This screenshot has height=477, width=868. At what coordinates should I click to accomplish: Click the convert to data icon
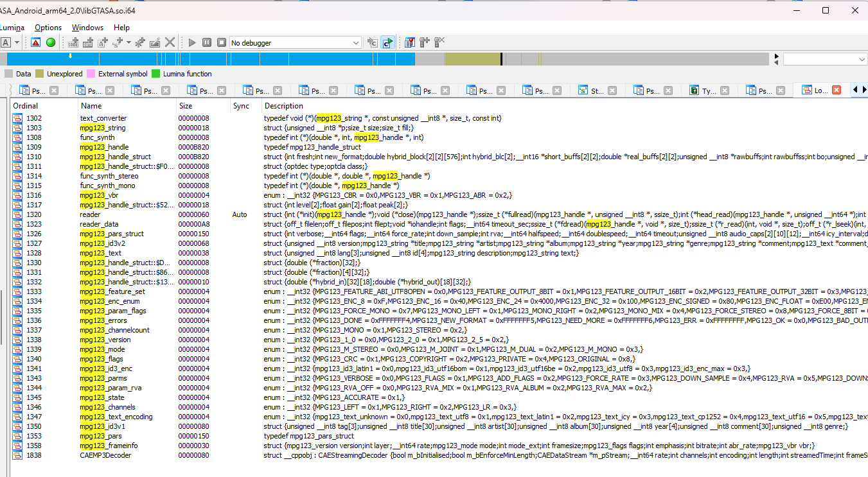pyautogui.click(x=87, y=42)
